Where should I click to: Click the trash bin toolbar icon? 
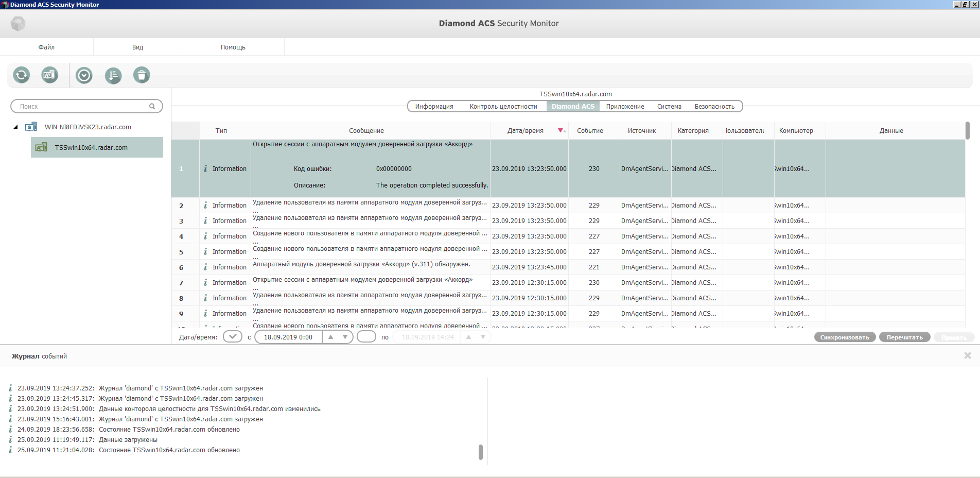(x=142, y=76)
